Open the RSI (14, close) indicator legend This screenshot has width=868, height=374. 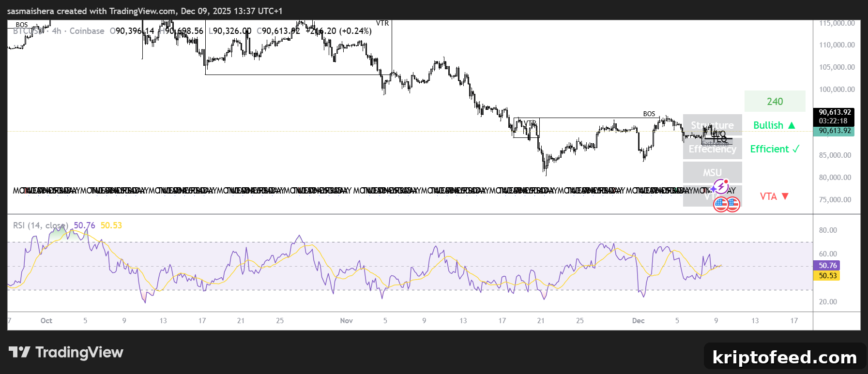41,225
